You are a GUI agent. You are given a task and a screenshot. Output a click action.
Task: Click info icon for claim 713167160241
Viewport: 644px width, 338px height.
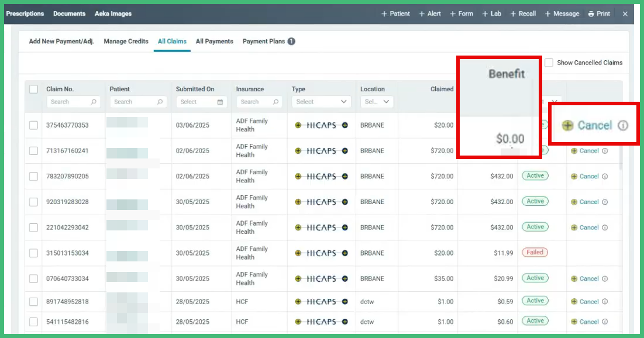click(x=605, y=151)
